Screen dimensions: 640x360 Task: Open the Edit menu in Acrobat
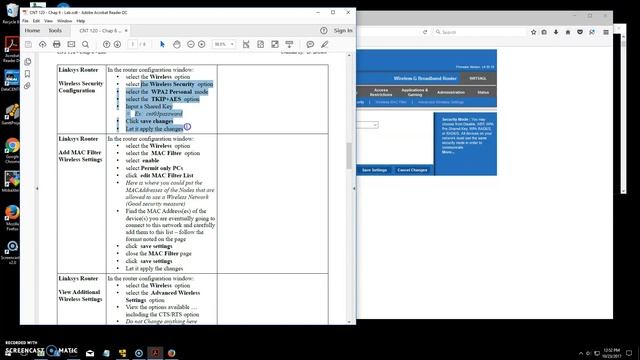36,21
